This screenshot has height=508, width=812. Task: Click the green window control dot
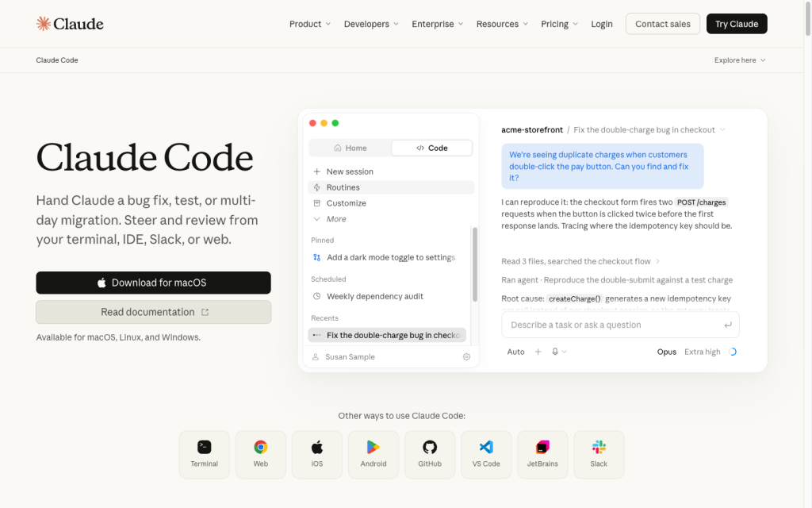[335, 123]
